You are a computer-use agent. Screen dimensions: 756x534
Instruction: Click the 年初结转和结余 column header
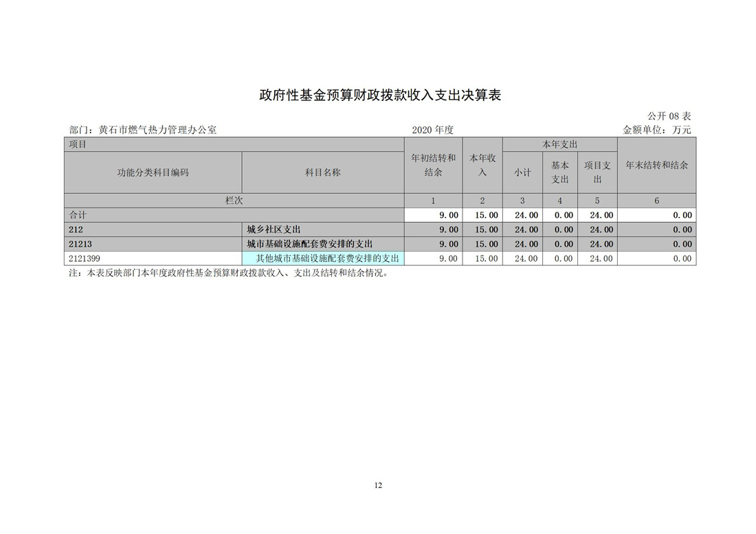[x=434, y=166]
